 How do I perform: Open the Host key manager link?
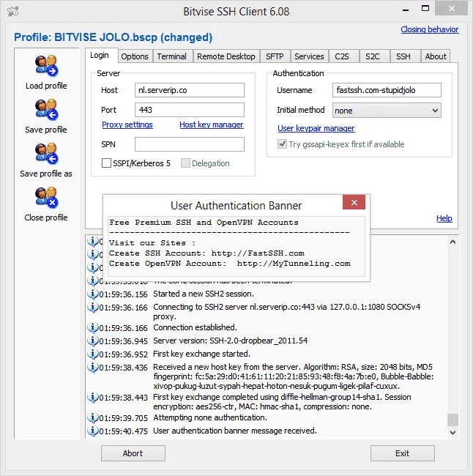[x=212, y=124]
